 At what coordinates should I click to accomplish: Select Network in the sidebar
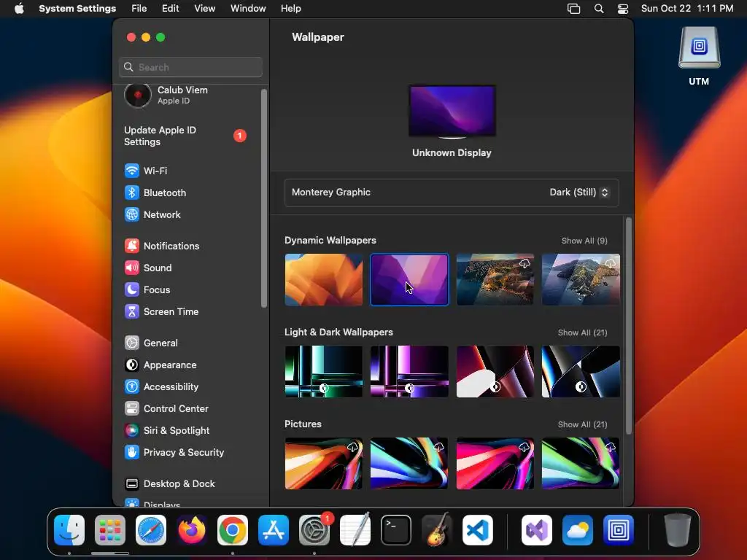point(152,214)
